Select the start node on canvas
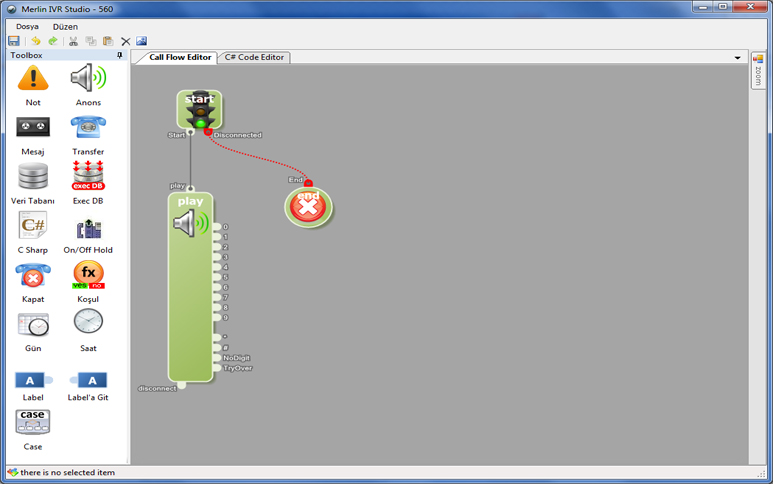The height and width of the screenshot is (484, 773). 200,109
